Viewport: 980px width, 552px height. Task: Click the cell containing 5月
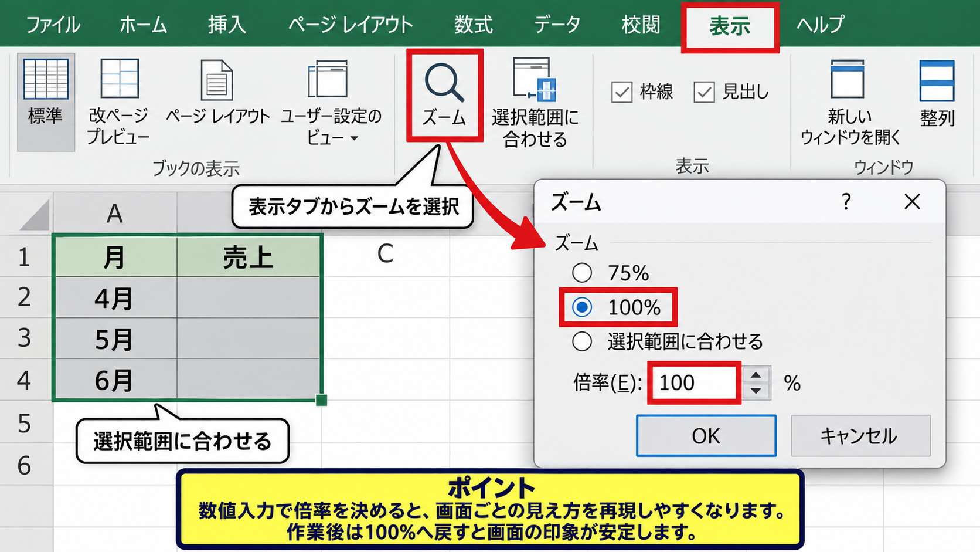(115, 339)
